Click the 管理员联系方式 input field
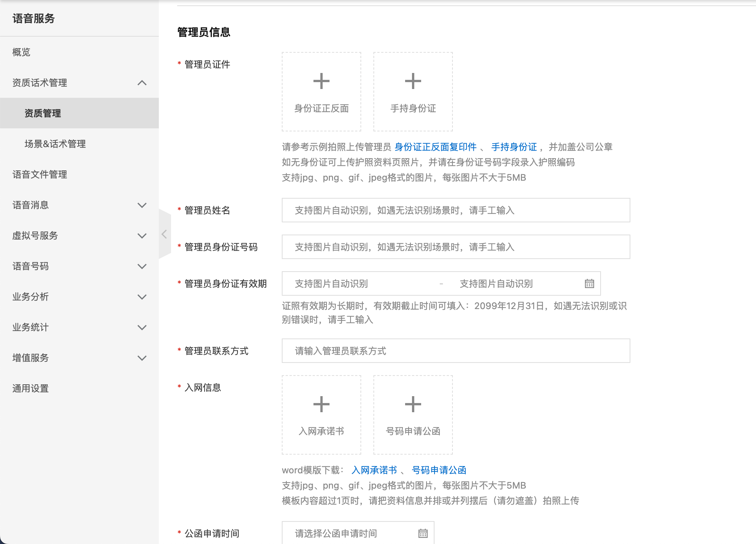The width and height of the screenshot is (756, 544). pyautogui.click(x=456, y=351)
